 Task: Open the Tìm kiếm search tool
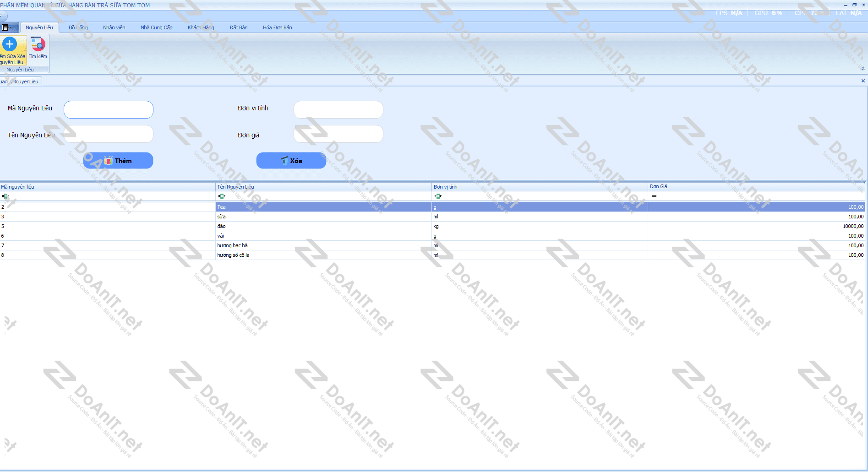[38, 48]
